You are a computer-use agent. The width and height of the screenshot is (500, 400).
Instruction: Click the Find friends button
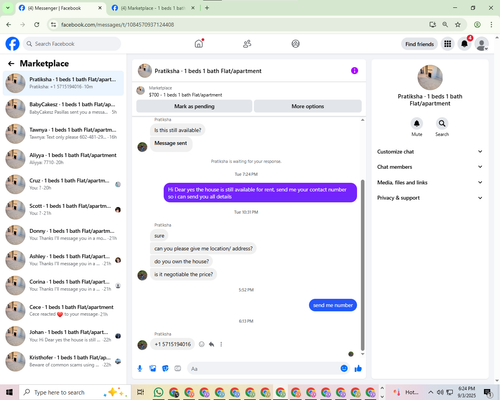pyautogui.click(x=419, y=44)
